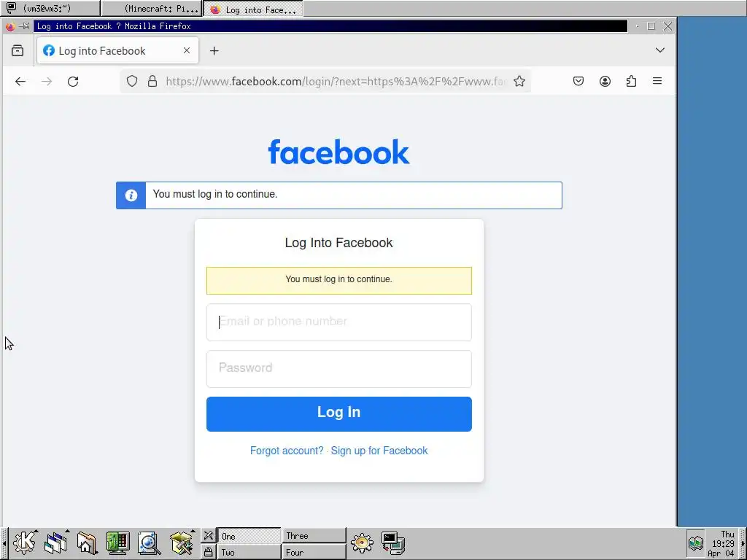This screenshot has width=747, height=560.
Task: Click left panel hide handle
Action: (x=4, y=543)
